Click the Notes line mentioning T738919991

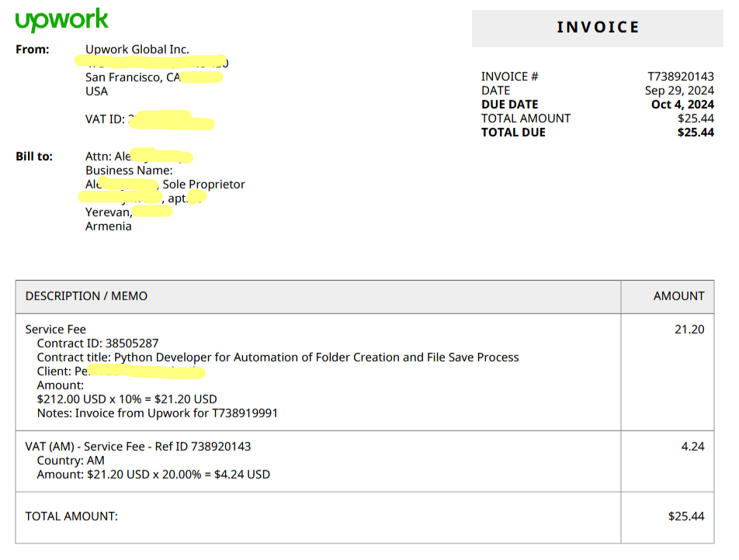click(x=158, y=413)
